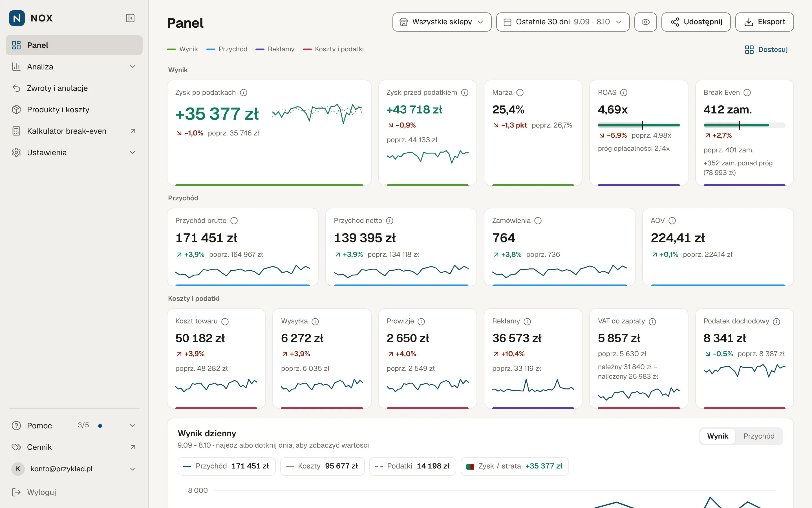Screen dimensions: 812x508
Task: Open info icon for Zysk po podatkach
Action: (244, 92)
